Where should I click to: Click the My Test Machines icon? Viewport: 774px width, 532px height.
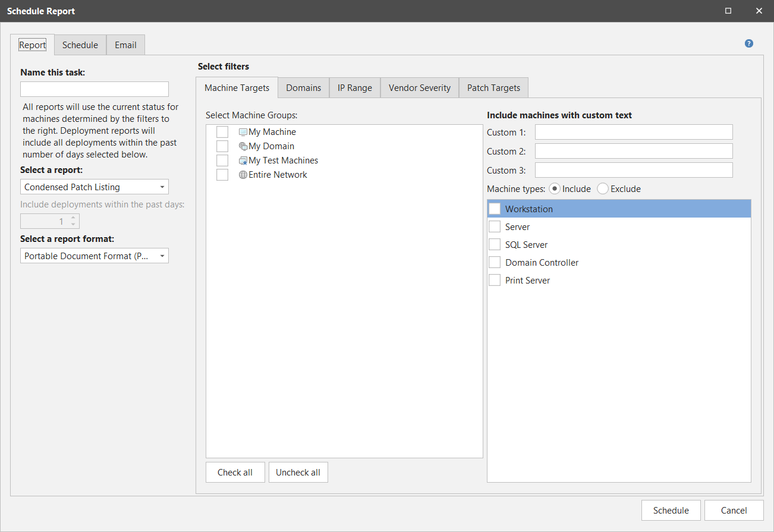point(243,160)
